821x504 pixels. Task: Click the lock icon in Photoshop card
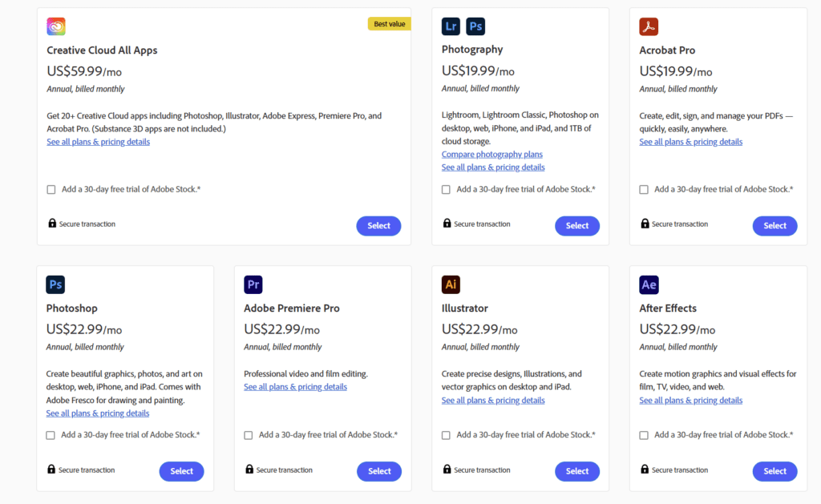coord(51,469)
